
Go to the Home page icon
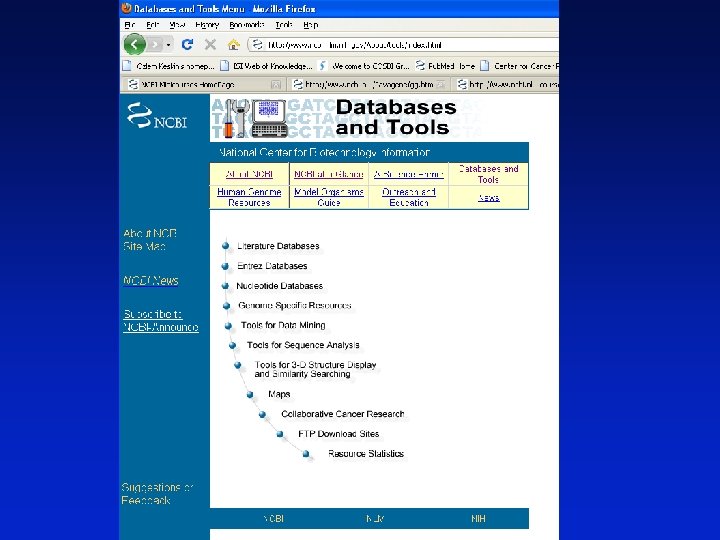(234, 45)
